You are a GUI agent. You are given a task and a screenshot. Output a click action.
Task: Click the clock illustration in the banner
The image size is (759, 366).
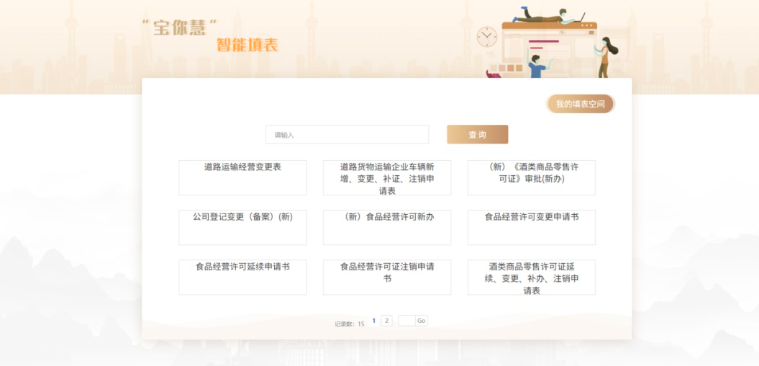point(486,37)
